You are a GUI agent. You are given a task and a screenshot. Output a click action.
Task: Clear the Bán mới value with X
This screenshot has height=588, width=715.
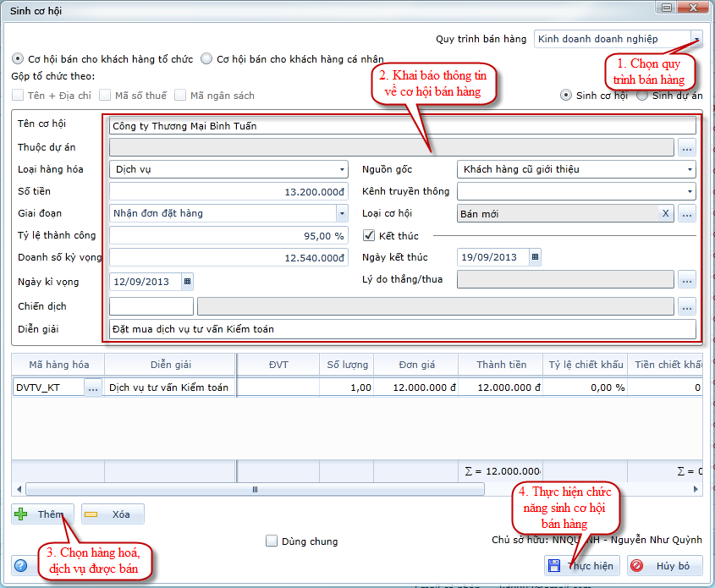point(666,213)
